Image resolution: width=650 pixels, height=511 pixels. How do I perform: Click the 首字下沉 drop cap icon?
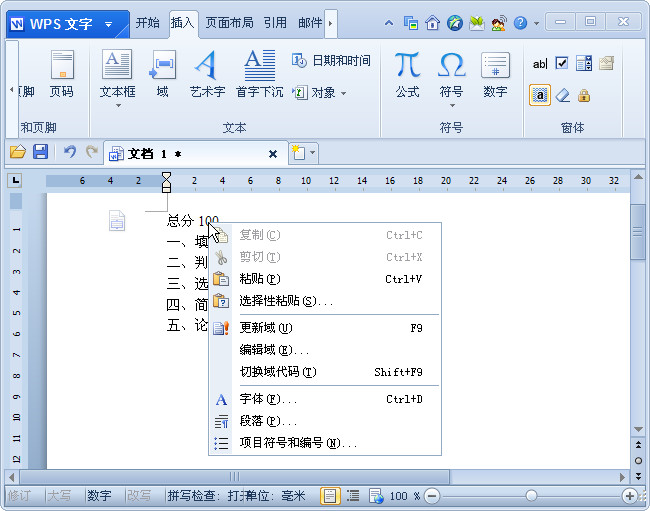coord(259,73)
